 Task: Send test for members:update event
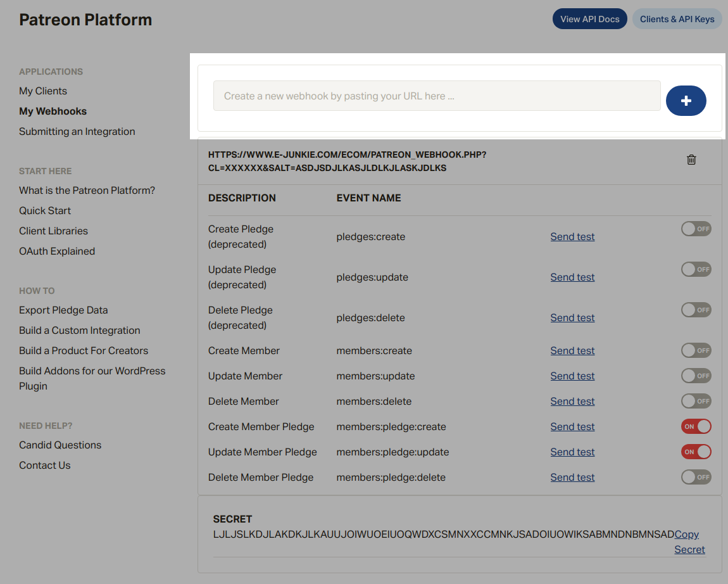click(572, 376)
